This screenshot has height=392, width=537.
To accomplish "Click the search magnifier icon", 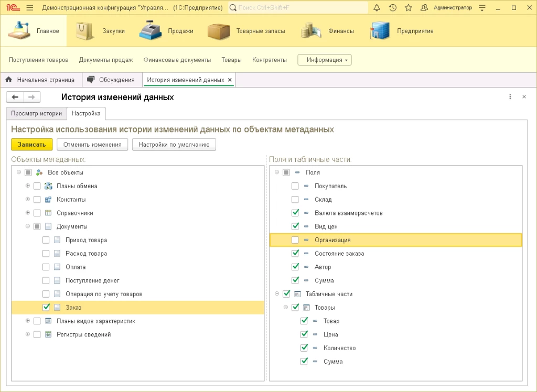I will (x=233, y=7).
